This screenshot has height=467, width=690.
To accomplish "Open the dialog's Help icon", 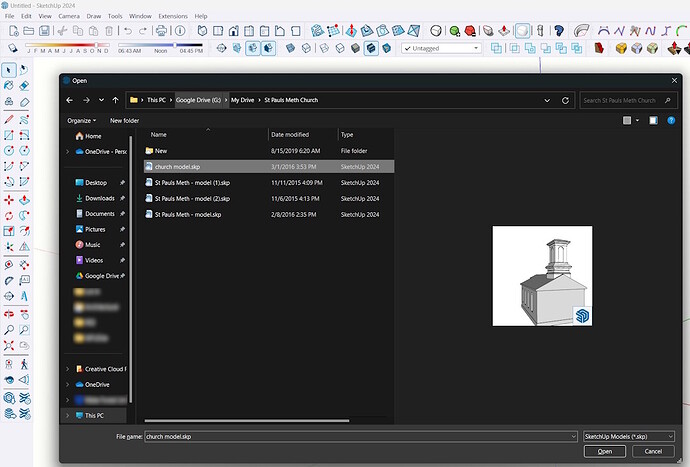I will 670,120.
